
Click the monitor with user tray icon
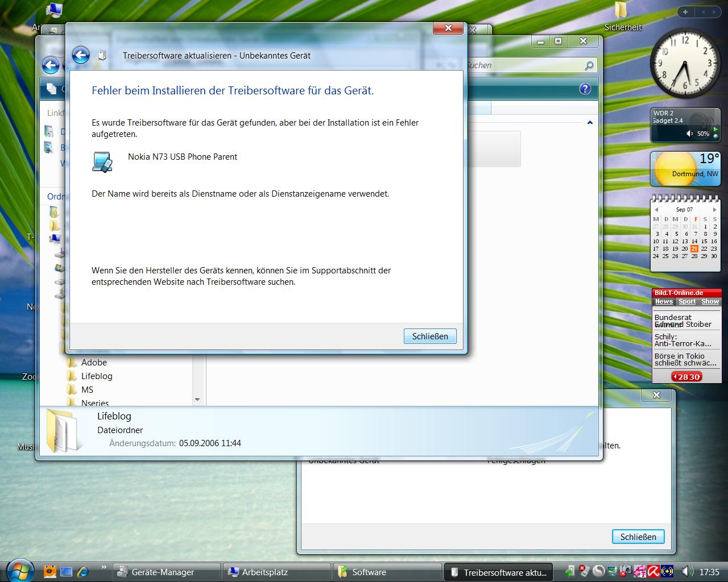coord(612,572)
